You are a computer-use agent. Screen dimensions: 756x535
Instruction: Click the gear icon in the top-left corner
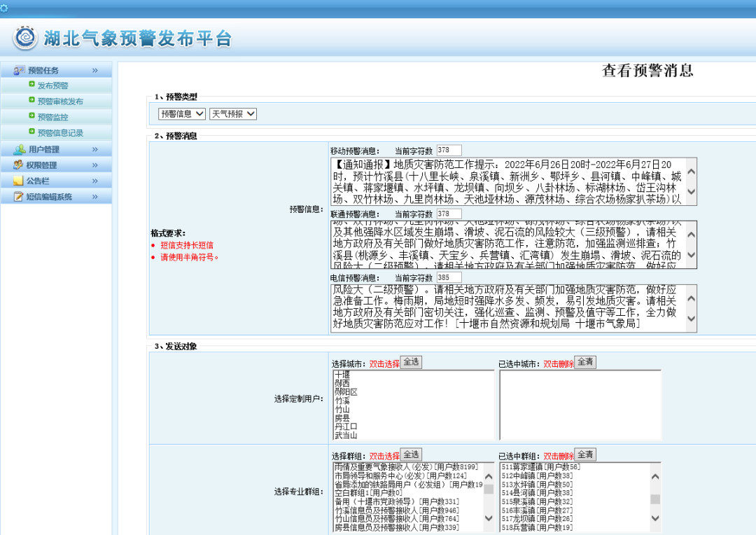(4, 8)
